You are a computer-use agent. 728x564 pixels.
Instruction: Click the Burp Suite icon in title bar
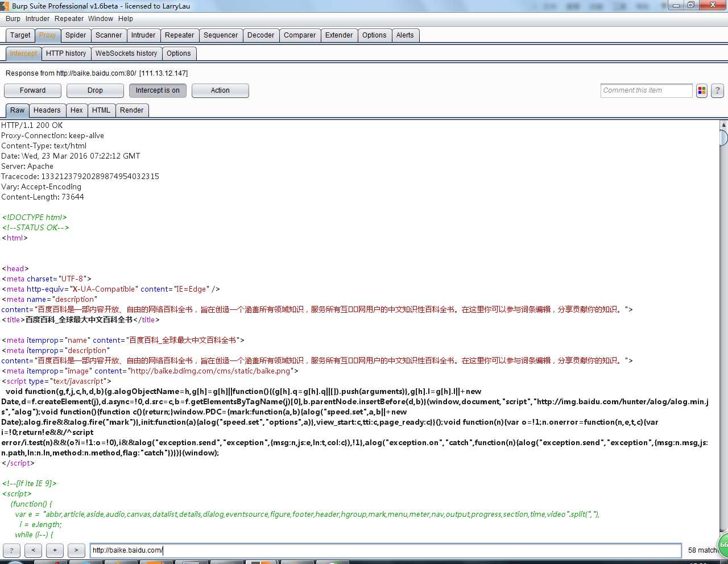pos(5,6)
